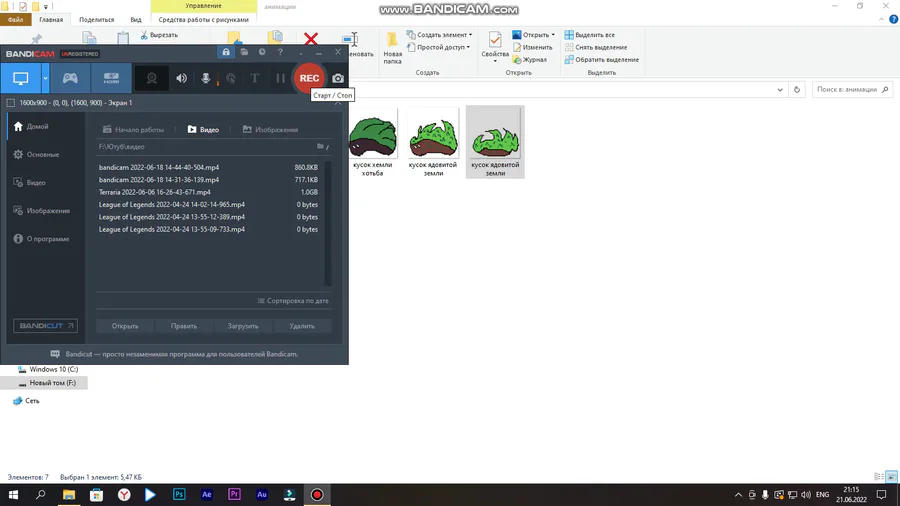900x506 pixels.
Task: Click the Открыть button in Bandicam
Action: [125, 326]
